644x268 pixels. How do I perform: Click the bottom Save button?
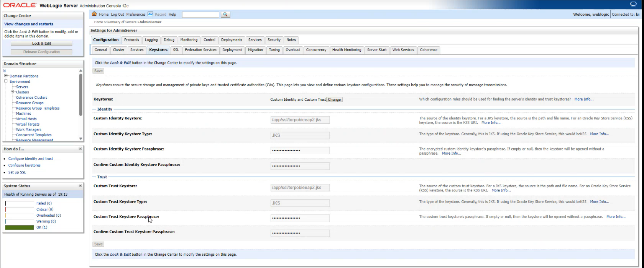point(99,244)
